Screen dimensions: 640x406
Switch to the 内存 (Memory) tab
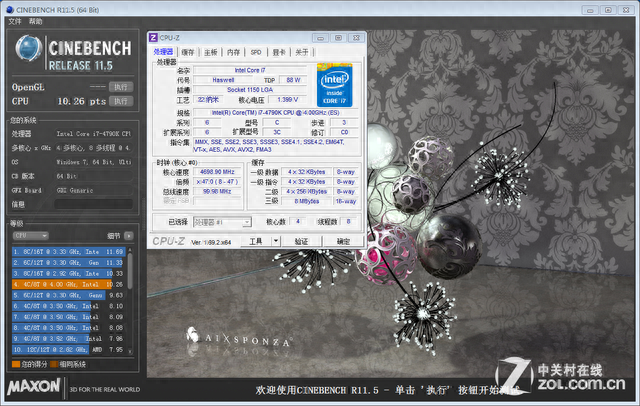click(233, 51)
